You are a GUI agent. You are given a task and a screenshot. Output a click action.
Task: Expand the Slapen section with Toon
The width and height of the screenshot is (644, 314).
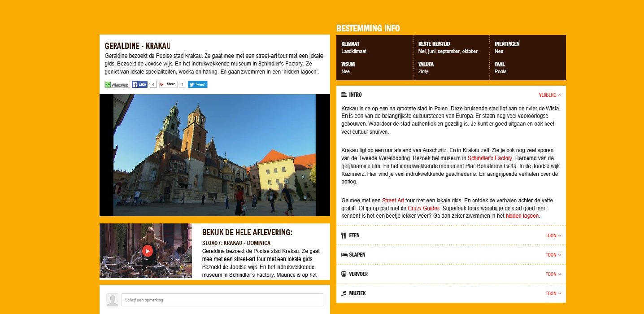[x=553, y=255]
